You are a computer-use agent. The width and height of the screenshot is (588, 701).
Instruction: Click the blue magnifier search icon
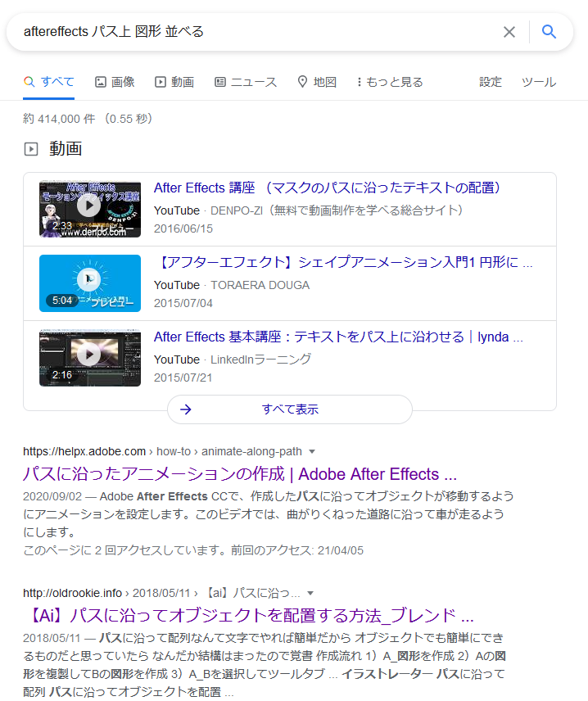click(549, 32)
